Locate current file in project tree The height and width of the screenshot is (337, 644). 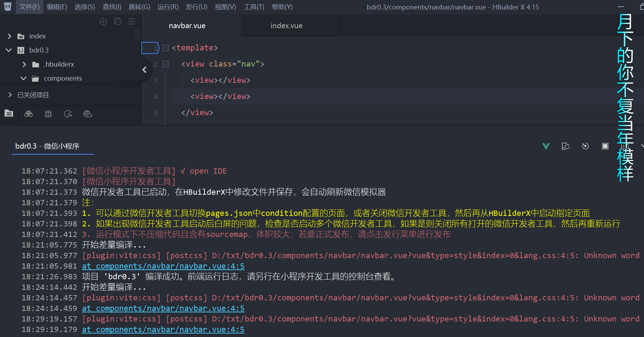pos(103,21)
